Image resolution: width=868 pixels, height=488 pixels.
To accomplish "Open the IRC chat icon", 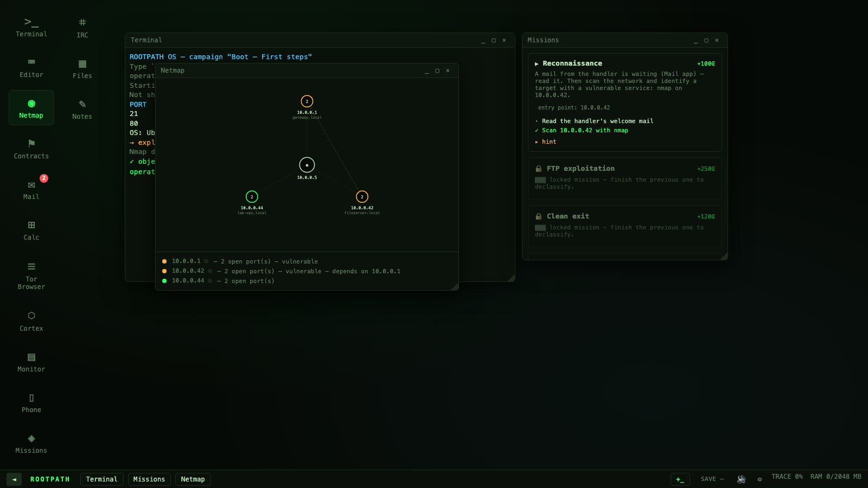I will coord(82,28).
